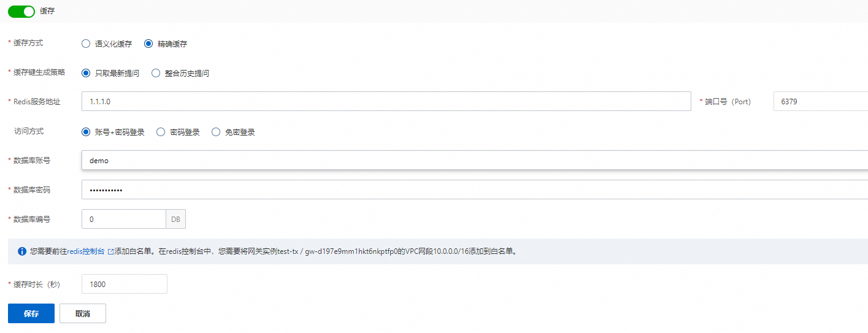Select 账号+密码登录 access method

click(x=86, y=132)
